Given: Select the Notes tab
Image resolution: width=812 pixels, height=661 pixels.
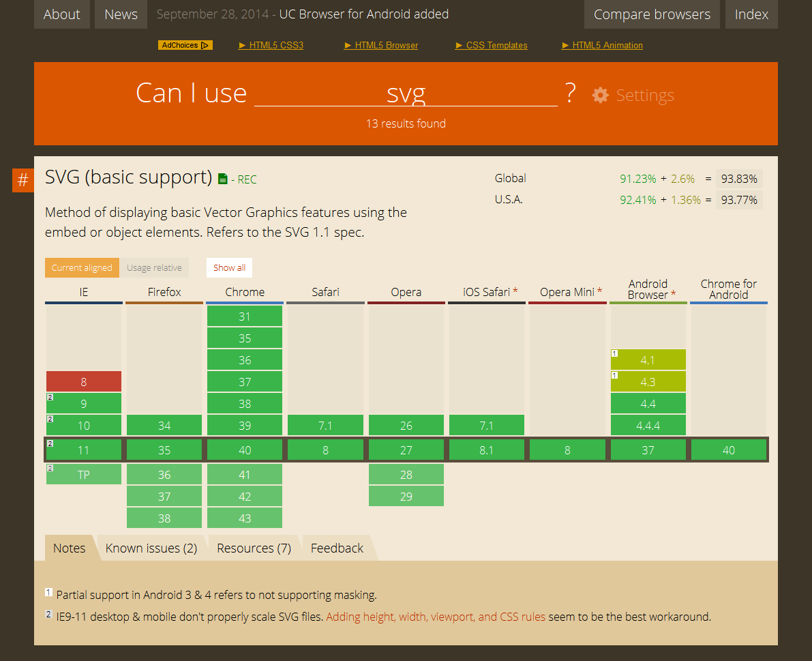Looking at the screenshot, I should (x=70, y=548).
